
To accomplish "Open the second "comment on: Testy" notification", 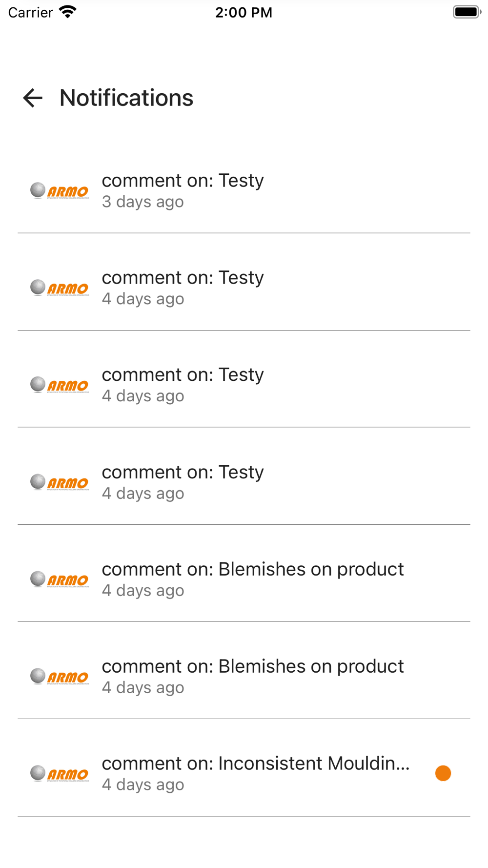I will pyautogui.click(x=183, y=278).
